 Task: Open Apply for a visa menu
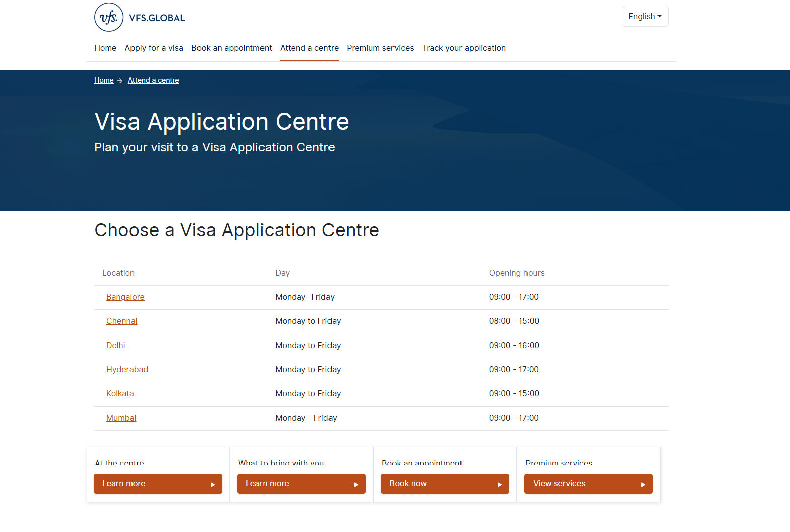[154, 48]
